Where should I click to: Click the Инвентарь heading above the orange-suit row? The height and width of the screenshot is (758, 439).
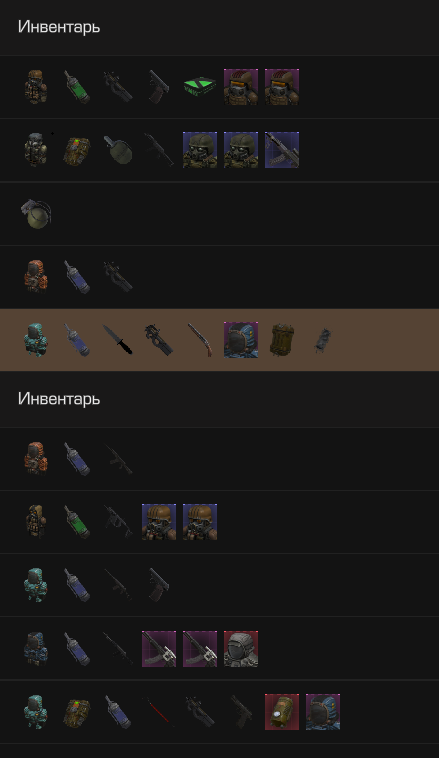point(59,399)
